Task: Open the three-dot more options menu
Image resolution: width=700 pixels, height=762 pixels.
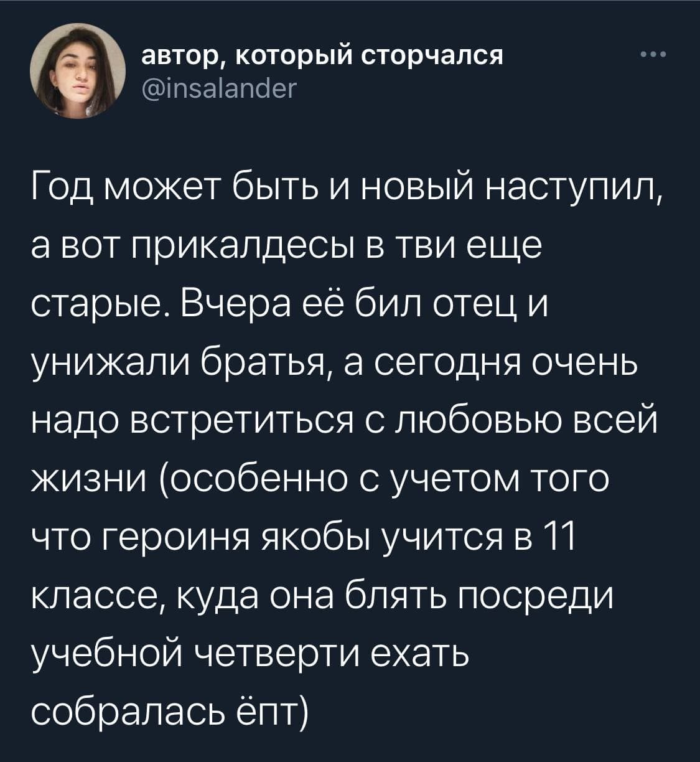Action: (x=653, y=55)
